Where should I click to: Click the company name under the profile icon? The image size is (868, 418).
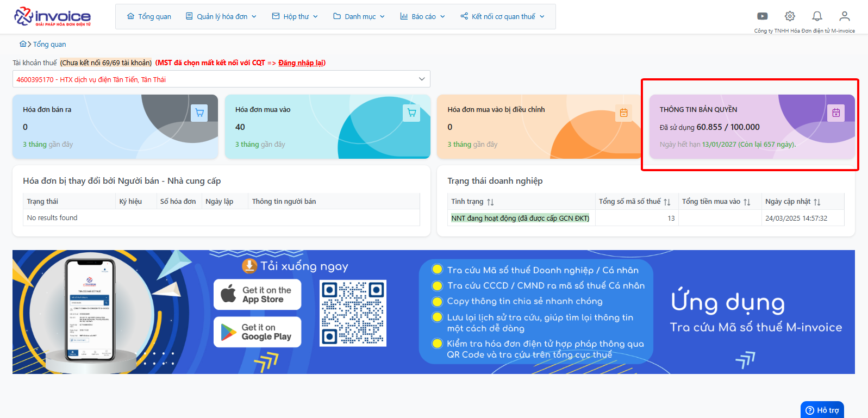[x=804, y=30]
